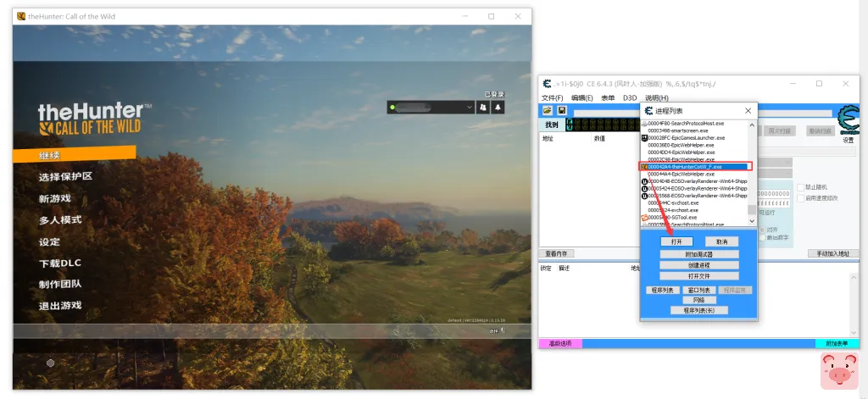Open the D3D menu
Image resolution: width=868 pixels, height=399 pixels.
(x=630, y=98)
